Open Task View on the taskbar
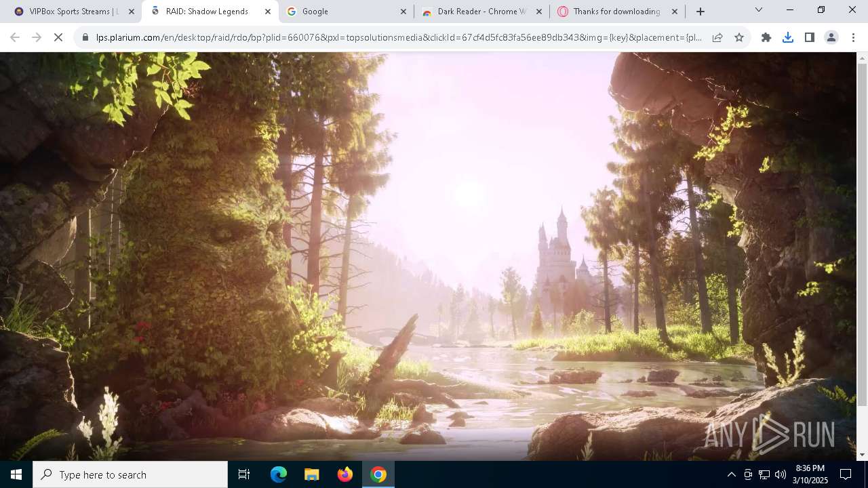The image size is (868, 488). tap(244, 474)
